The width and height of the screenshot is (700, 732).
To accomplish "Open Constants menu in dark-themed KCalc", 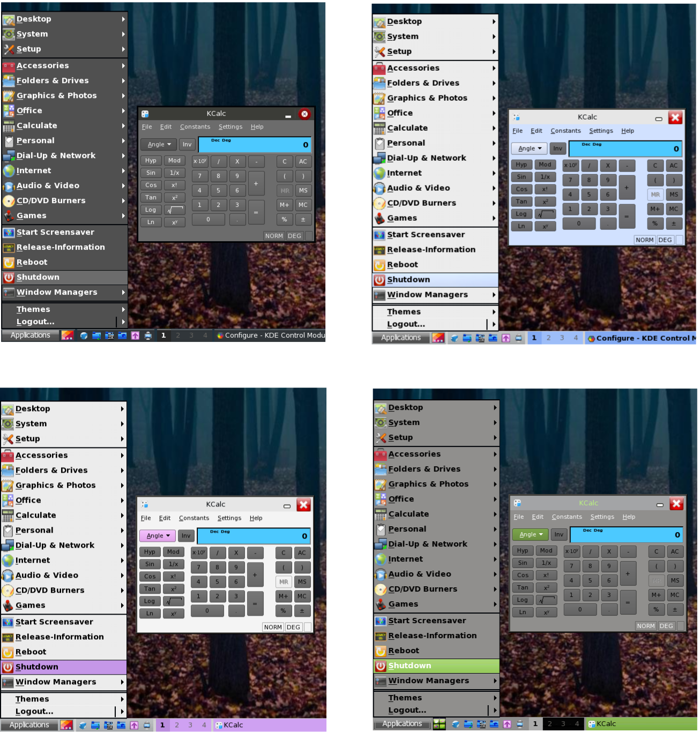I will pyautogui.click(x=195, y=127).
